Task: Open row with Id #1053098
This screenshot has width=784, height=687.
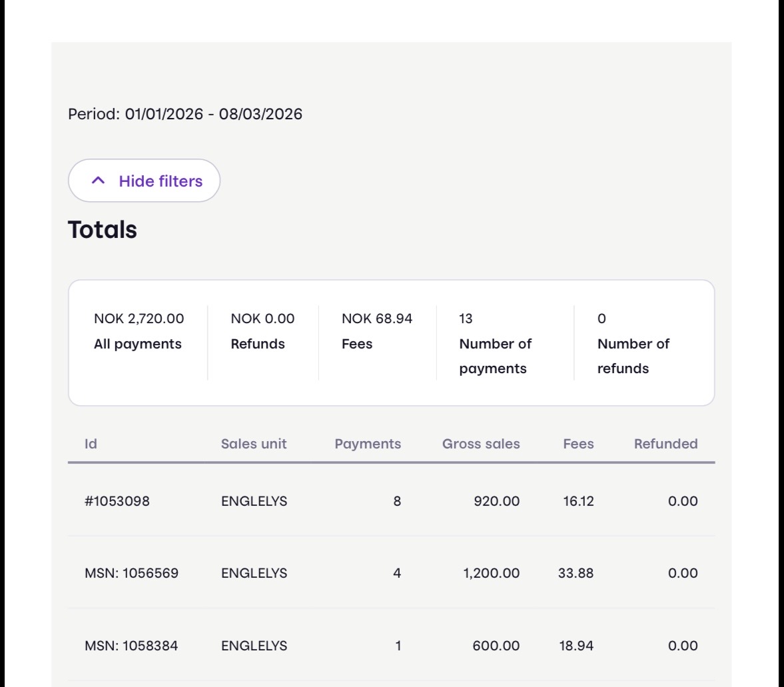Action: pyautogui.click(x=117, y=501)
